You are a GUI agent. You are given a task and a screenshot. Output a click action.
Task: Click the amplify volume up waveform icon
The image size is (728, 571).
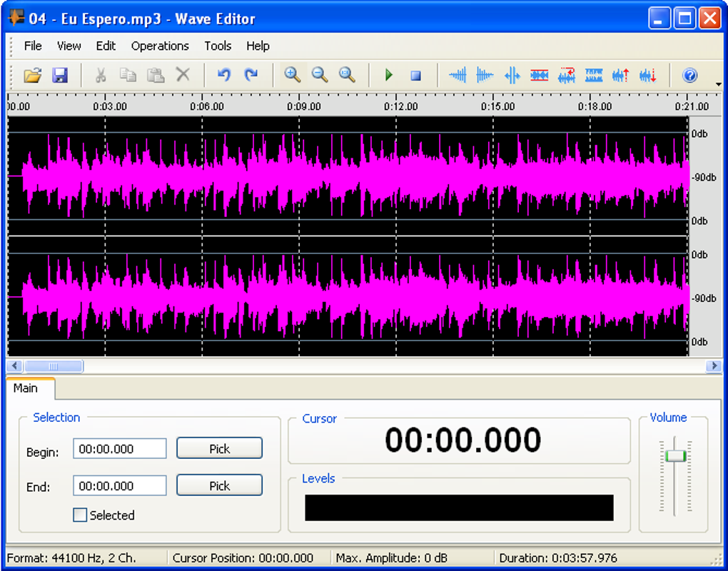(x=620, y=75)
